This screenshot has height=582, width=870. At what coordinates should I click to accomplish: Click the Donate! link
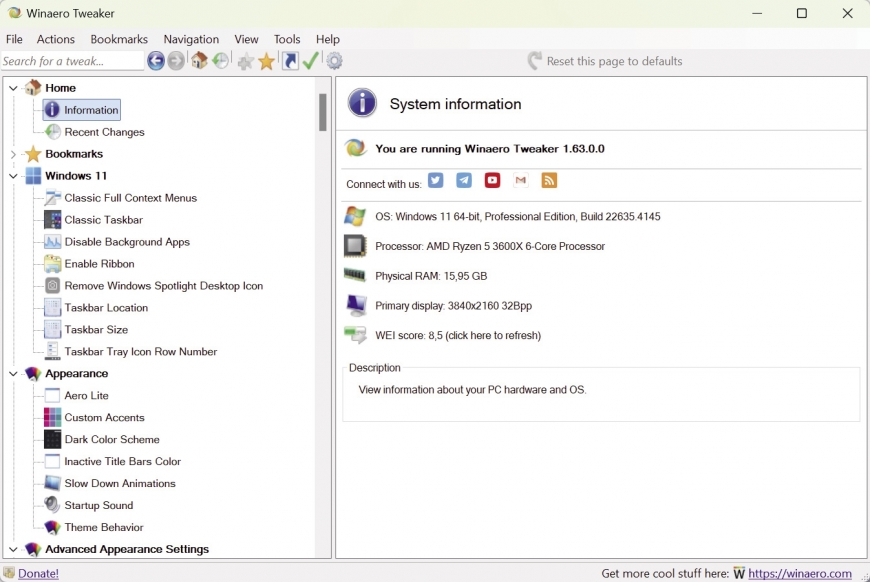click(38, 574)
